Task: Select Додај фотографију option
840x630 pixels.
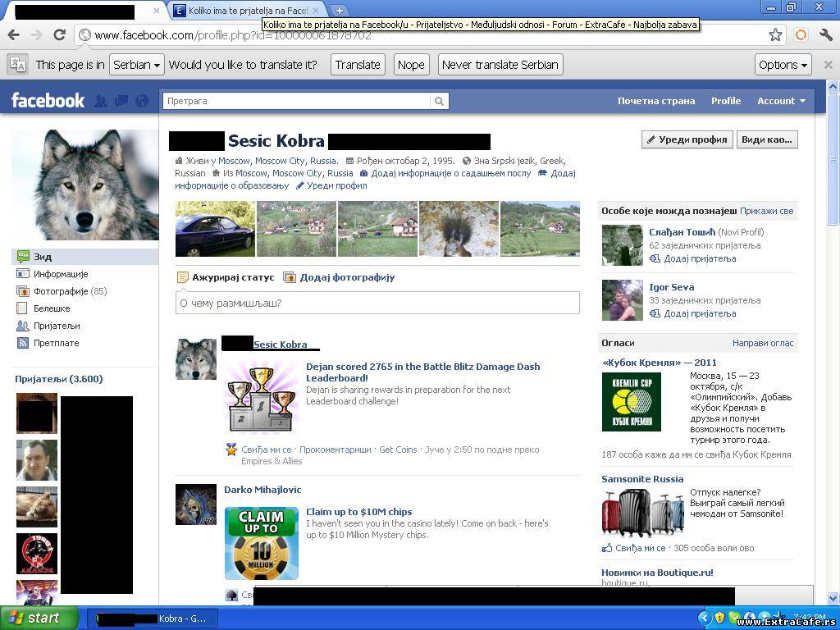Action: tap(340, 277)
